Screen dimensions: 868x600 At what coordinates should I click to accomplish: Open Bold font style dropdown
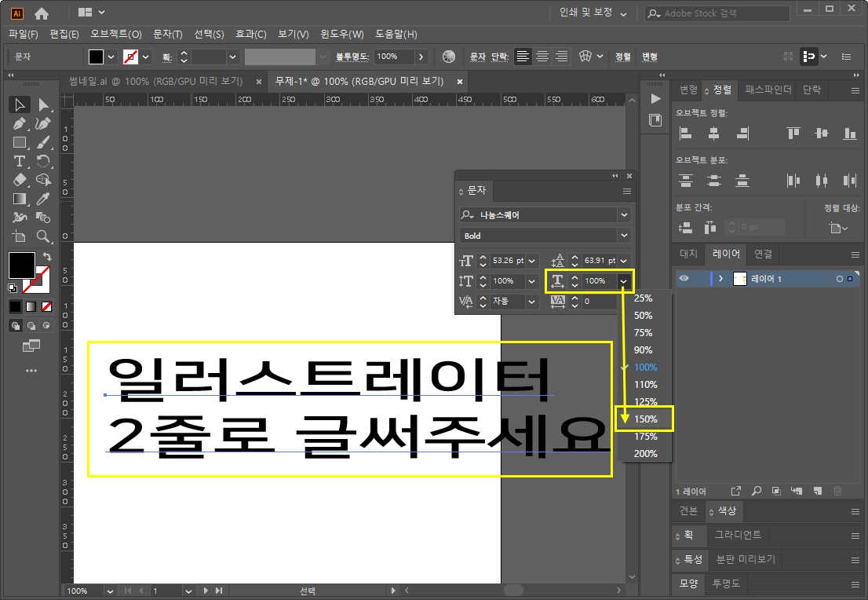(625, 236)
